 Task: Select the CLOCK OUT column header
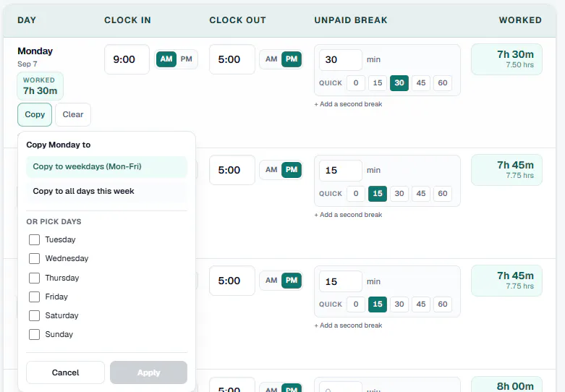237,20
